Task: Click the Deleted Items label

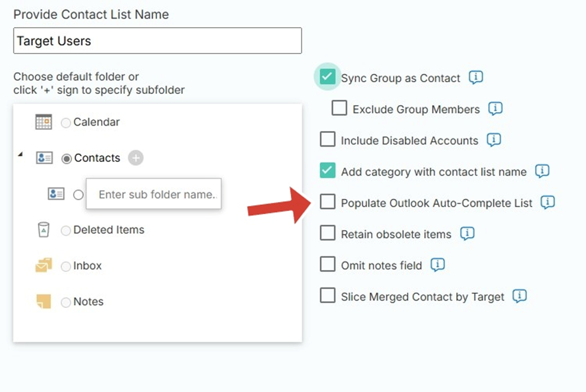Action: (x=109, y=230)
